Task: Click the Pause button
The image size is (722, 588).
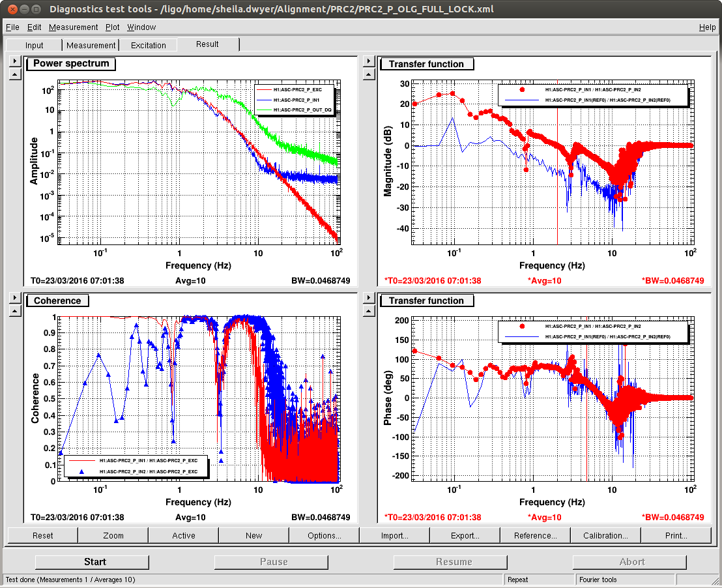Action: 271,562
